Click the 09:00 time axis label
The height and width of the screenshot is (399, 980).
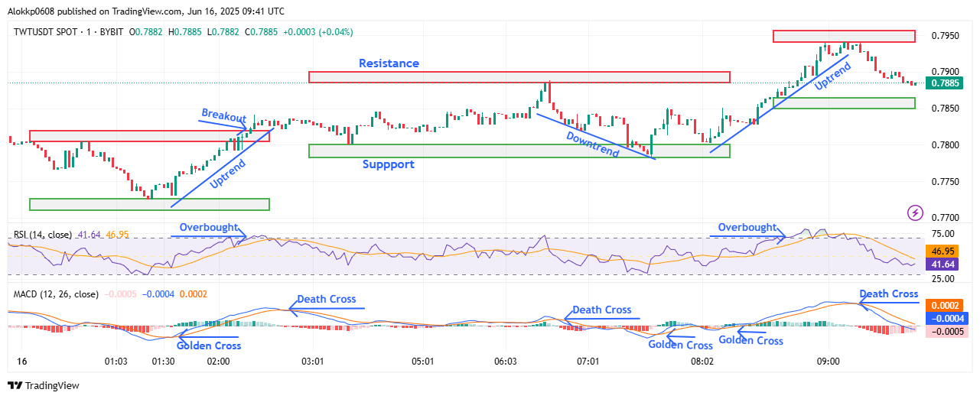pyautogui.click(x=829, y=360)
